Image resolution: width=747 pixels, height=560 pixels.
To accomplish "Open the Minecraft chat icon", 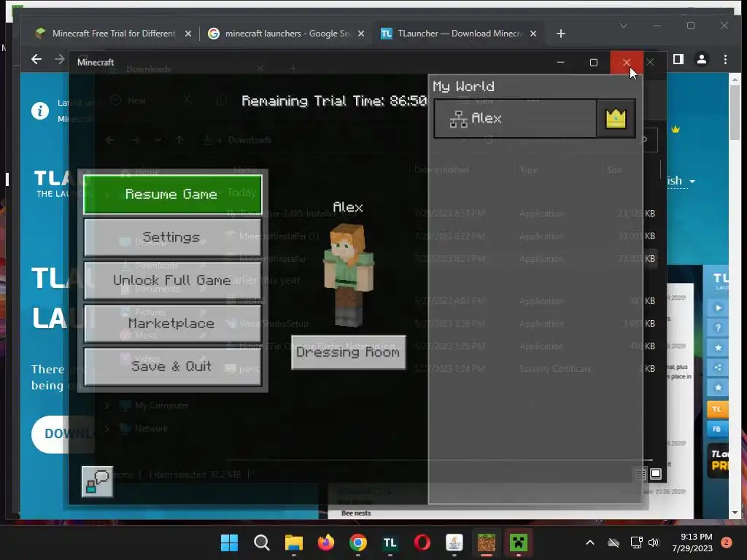I will 97,481.
